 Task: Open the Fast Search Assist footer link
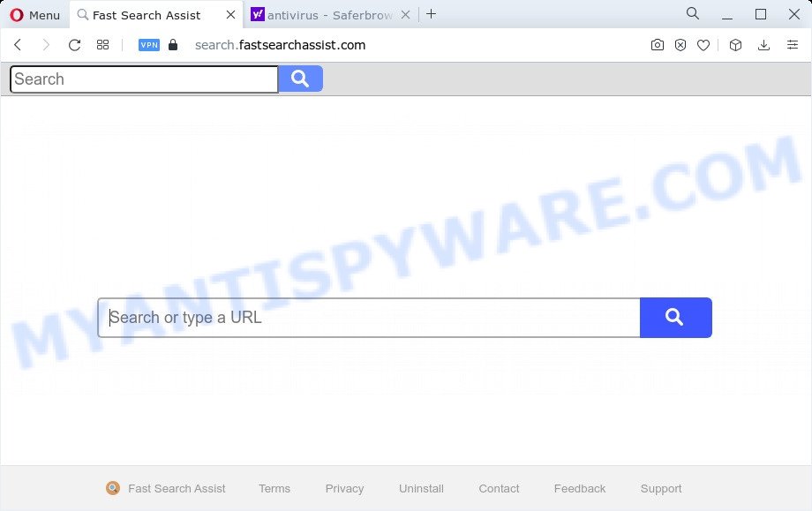point(177,488)
